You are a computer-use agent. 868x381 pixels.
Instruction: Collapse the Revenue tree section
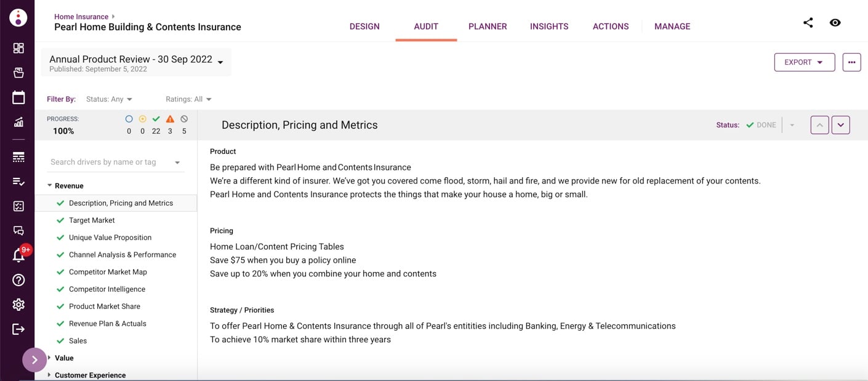[50, 185]
